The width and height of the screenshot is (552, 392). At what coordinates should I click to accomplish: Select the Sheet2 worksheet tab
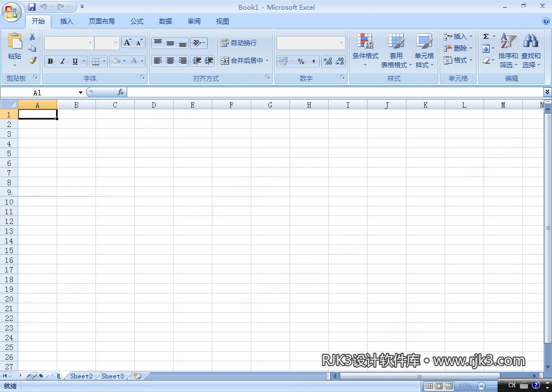81,376
